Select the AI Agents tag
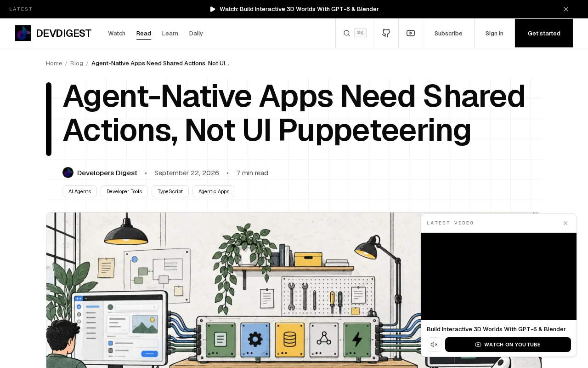This screenshot has height=368, width=588. 79,191
